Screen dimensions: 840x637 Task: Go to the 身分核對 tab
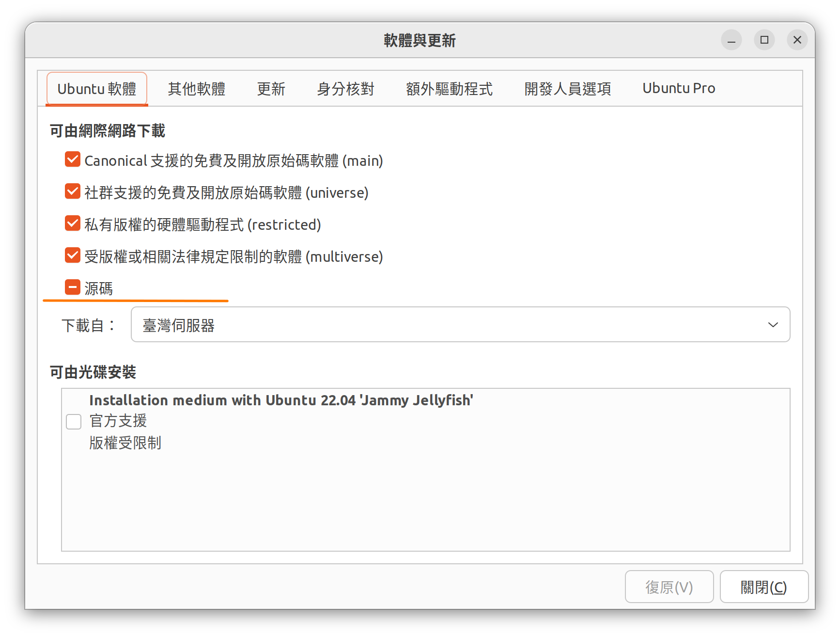pyautogui.click(x=345, y=89)
